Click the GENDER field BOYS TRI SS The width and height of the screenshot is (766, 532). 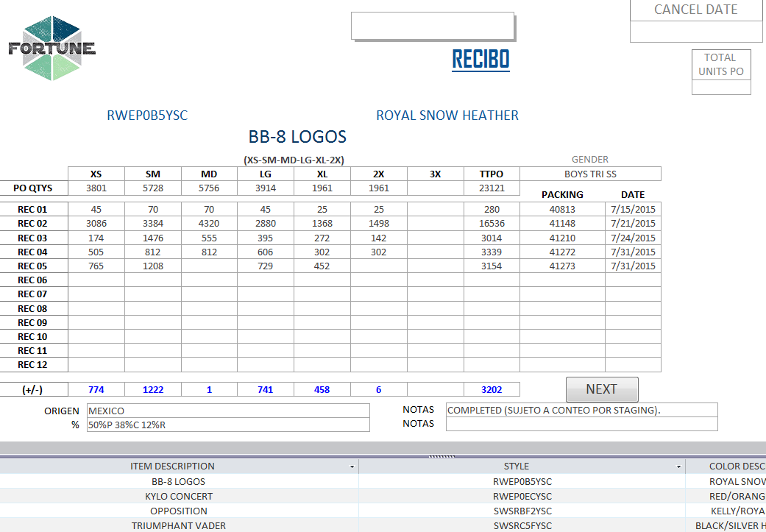pyautogui.click(x=590, y=174)
